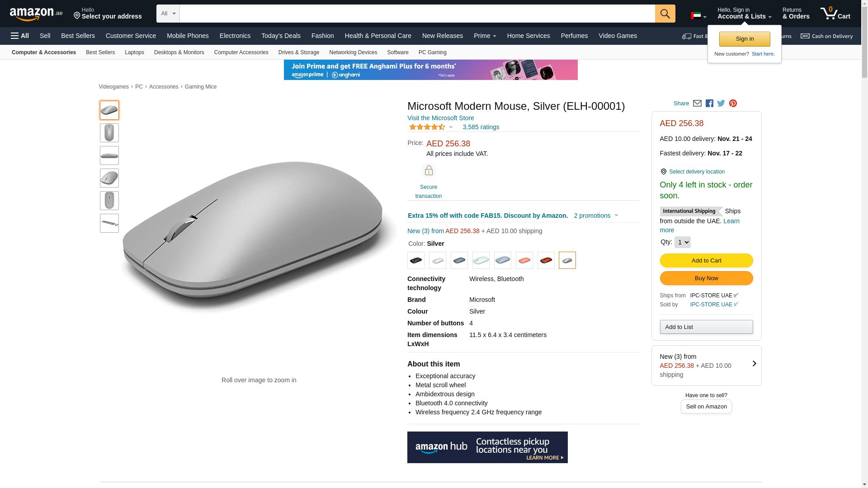Share product via email envelope icon
The height and width of the screenshot is (488, 868).
point(697,103)
